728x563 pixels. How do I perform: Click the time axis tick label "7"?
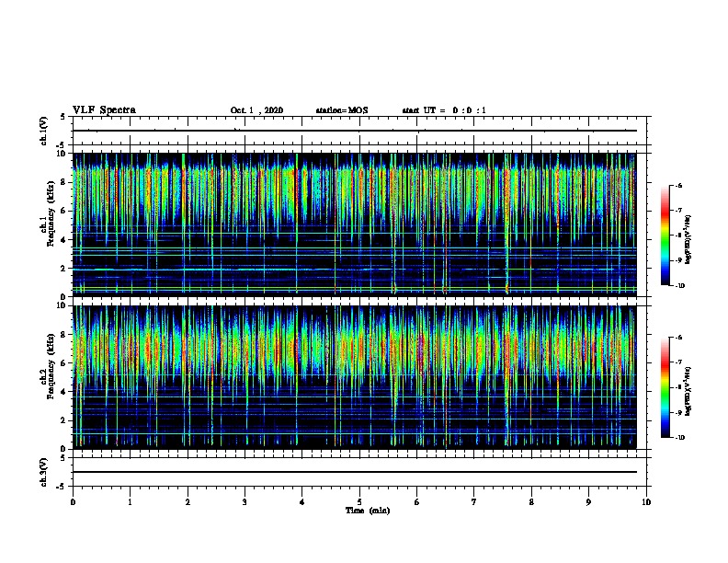474,501
